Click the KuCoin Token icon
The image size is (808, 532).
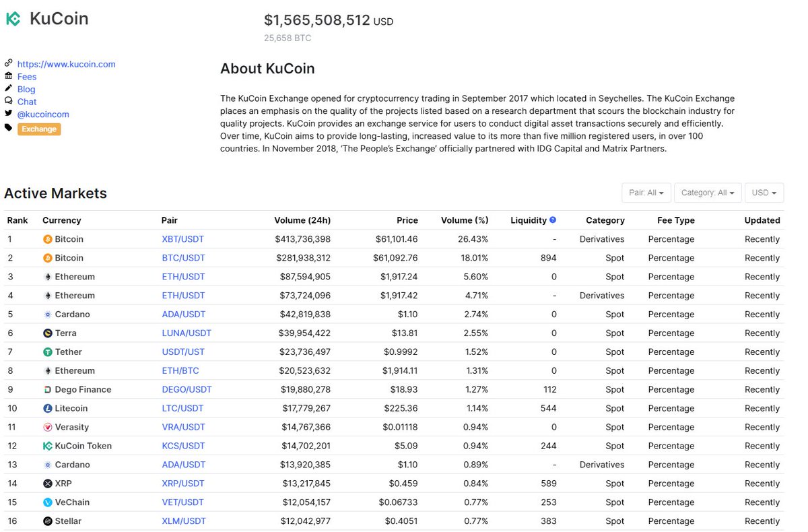[47, 446]
